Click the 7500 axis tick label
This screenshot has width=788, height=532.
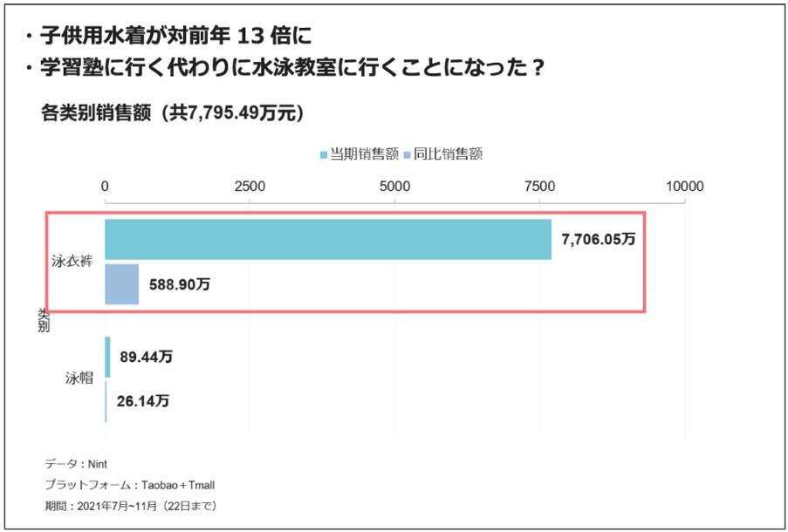(x=539, y=186)
